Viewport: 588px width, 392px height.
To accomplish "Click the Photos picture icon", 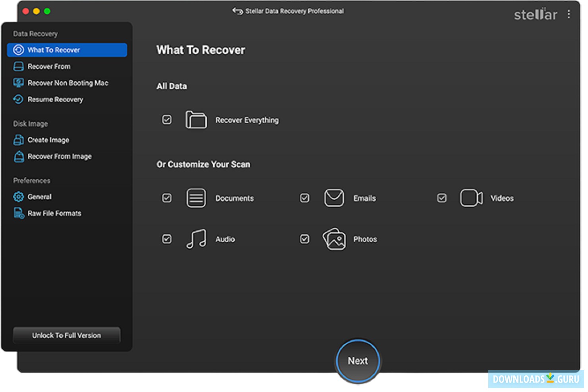I will pos(334,239).
